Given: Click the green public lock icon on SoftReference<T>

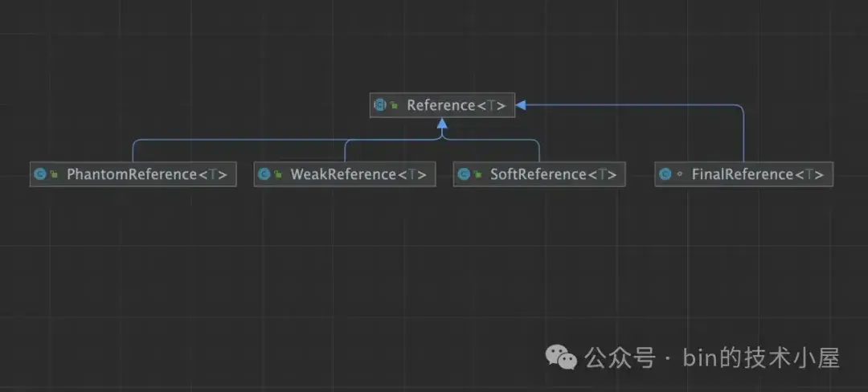Looking at the screenshot, I should (x=477, y=174).
